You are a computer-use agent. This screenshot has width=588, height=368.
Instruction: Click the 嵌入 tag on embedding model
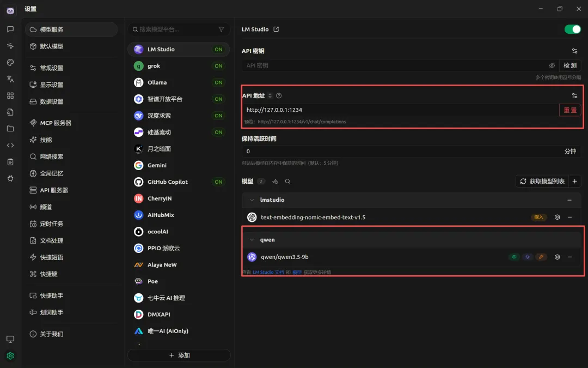coord(539,217)
